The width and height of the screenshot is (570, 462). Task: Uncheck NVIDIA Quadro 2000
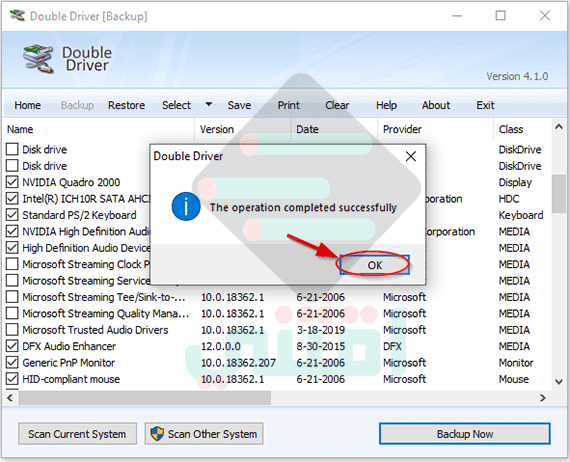[x=12, y=182]
